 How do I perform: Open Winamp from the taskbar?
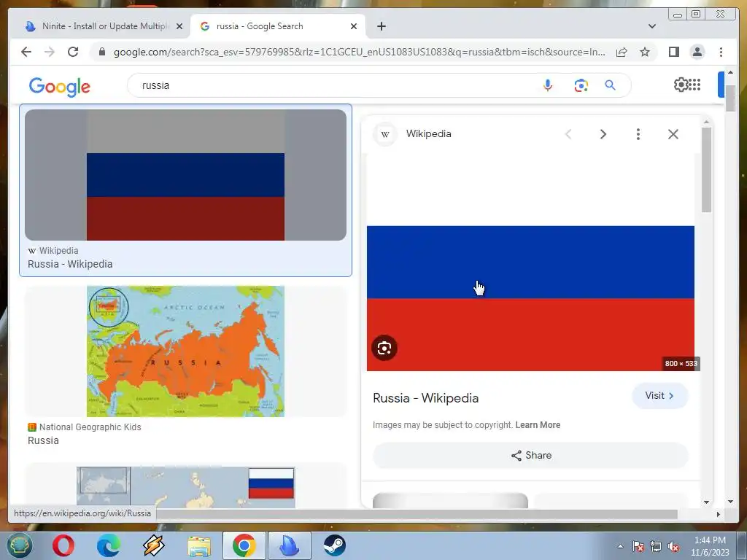(153, 545)
